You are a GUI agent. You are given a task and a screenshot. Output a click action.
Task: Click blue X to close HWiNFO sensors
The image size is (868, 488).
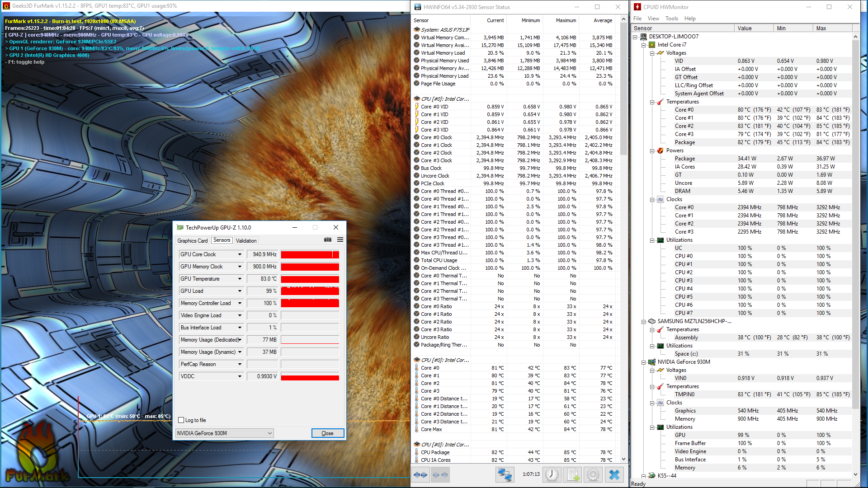[614, 474]
